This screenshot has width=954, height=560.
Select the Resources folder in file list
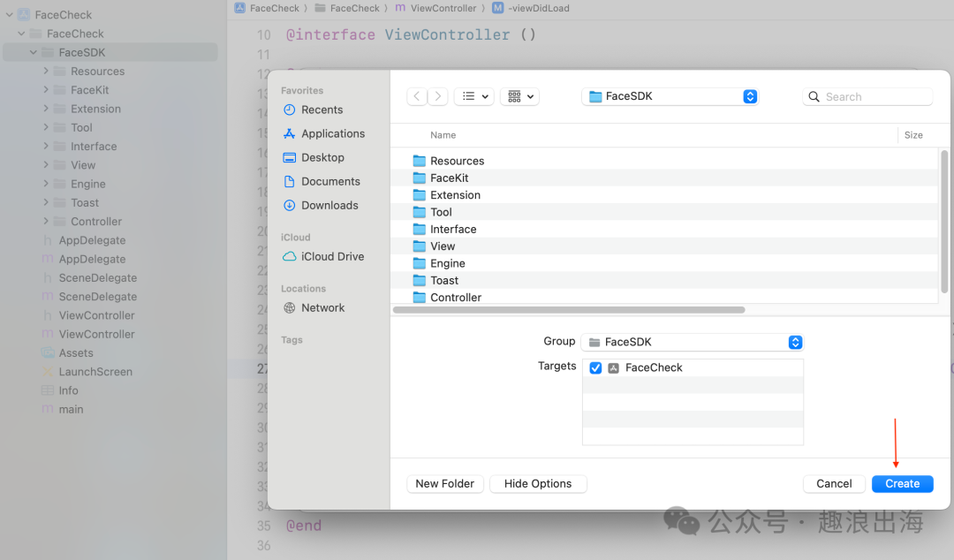point(663,161)
